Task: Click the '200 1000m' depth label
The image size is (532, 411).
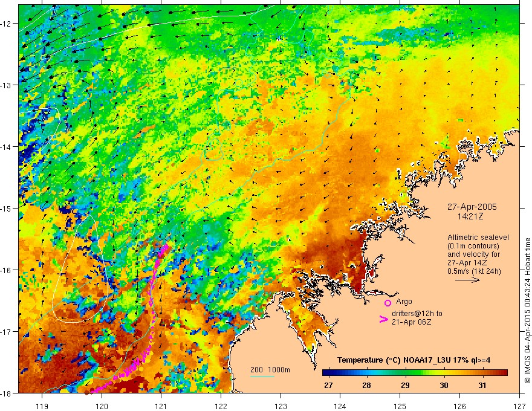Action: click(x=270, y=370)
